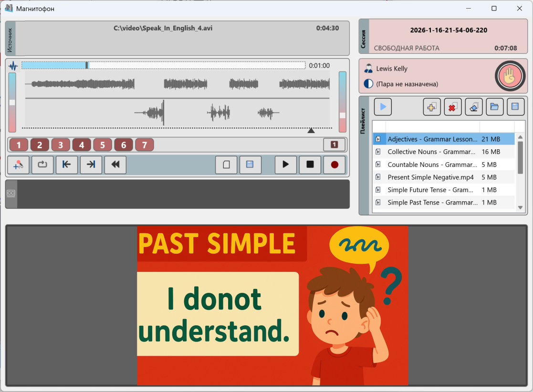Select bookmark number 4

click(x=82, y=145)
